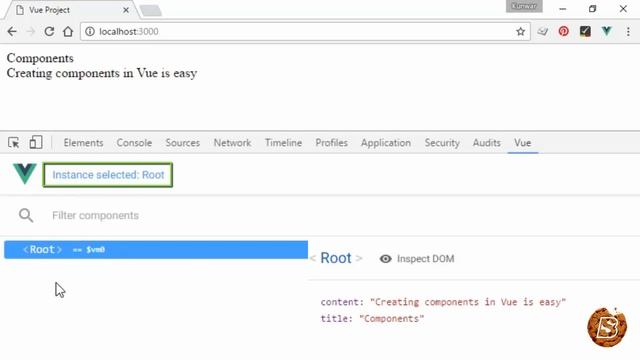Viewport: 640px width, 360px height.
Task: Open a new browser tab
Action: [x=151, y=11]
